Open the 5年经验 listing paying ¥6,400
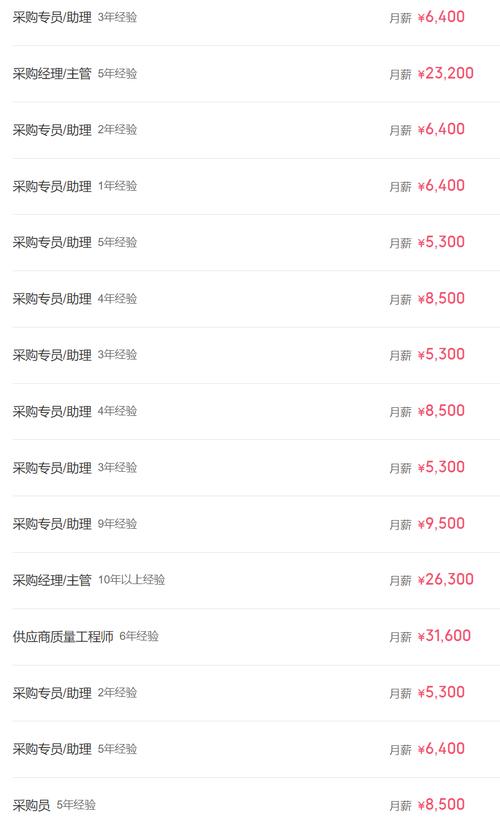The width and height of the screenshot is (500, 822). click(256, 749)
